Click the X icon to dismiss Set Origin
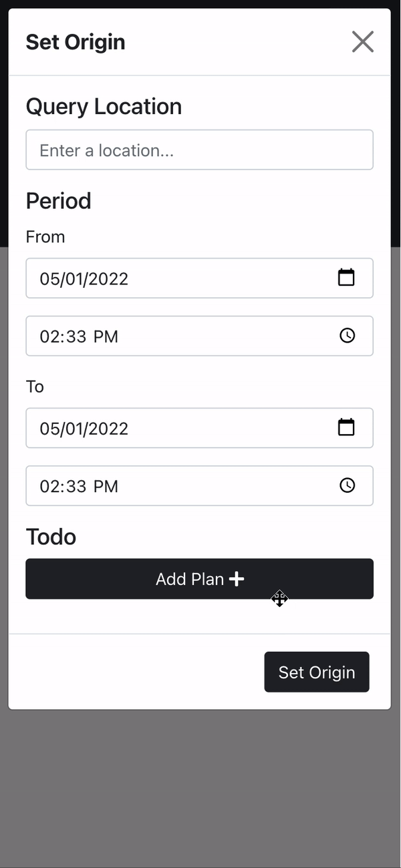Screen dimensions: 401x868 point(363,41)
